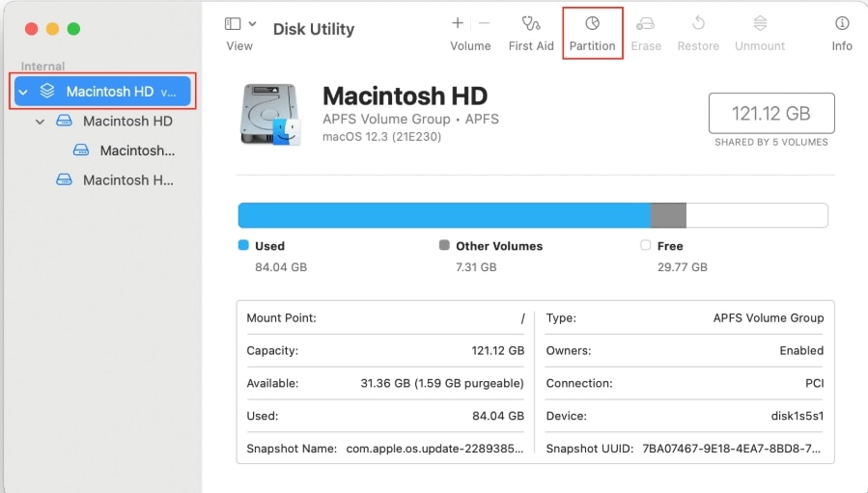Click the Type APFS Volume Group value
Screen dimensions: 868x493
(x=769, y=318)
